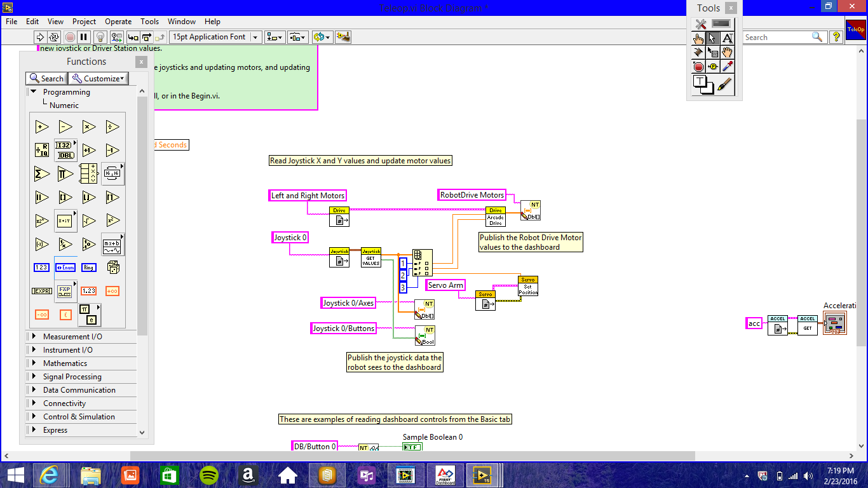Viewport: 868px width, 488px height.
Task: Expand the Signal Processing category
Action: (34, 376)
